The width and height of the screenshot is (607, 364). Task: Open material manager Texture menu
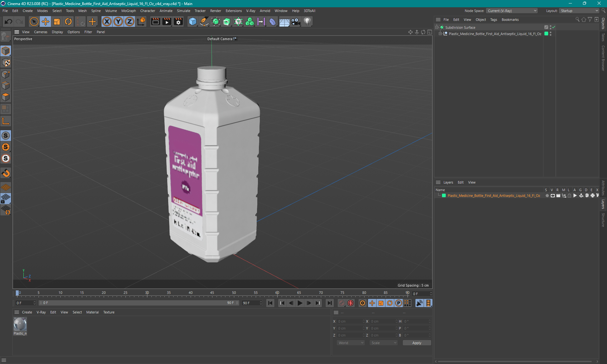click(x=109, y=312)
